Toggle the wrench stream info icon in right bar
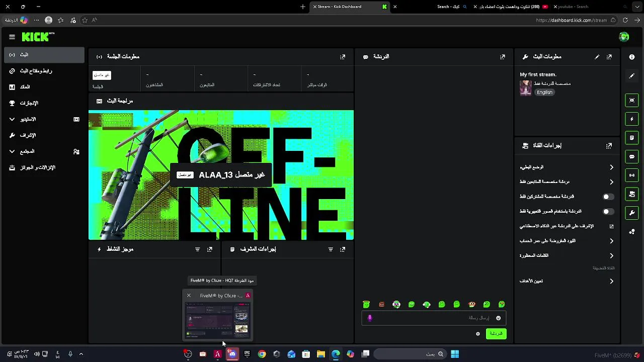The image size is (644, 362). (x=632, y=213)
